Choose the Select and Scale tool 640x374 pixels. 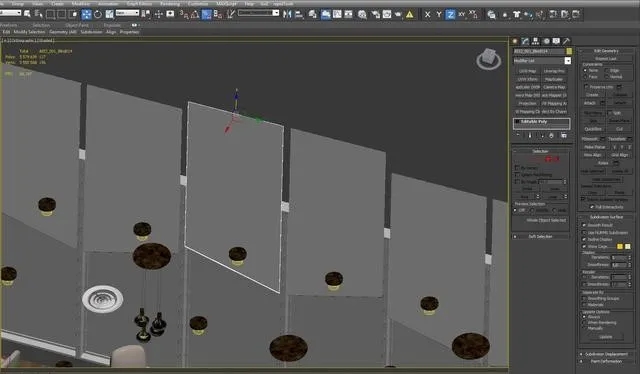point(109,15)
